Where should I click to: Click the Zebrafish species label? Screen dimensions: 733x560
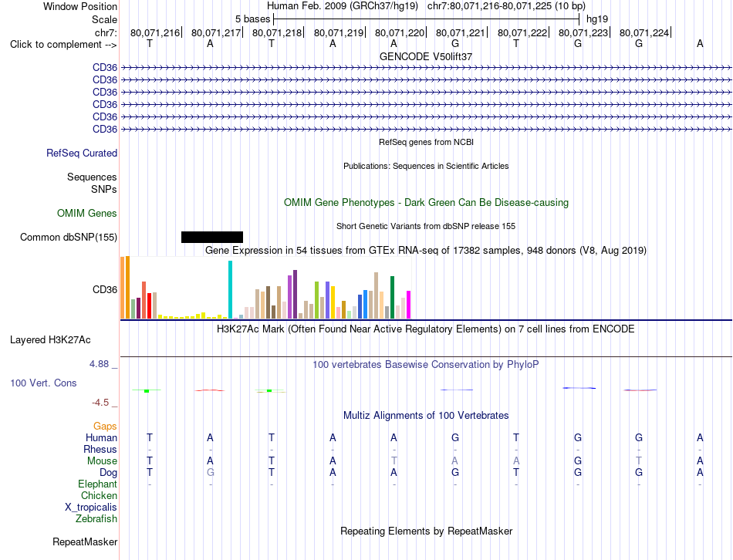click(x=96, y=519)
